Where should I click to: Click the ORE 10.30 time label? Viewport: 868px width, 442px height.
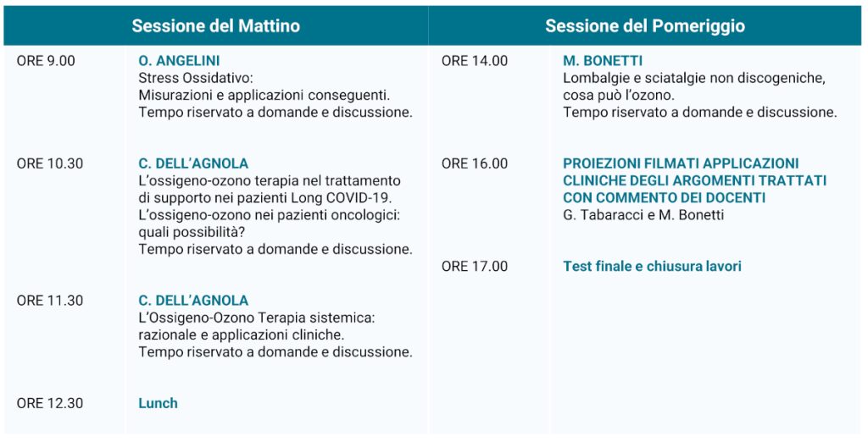[x=50, y=163]
